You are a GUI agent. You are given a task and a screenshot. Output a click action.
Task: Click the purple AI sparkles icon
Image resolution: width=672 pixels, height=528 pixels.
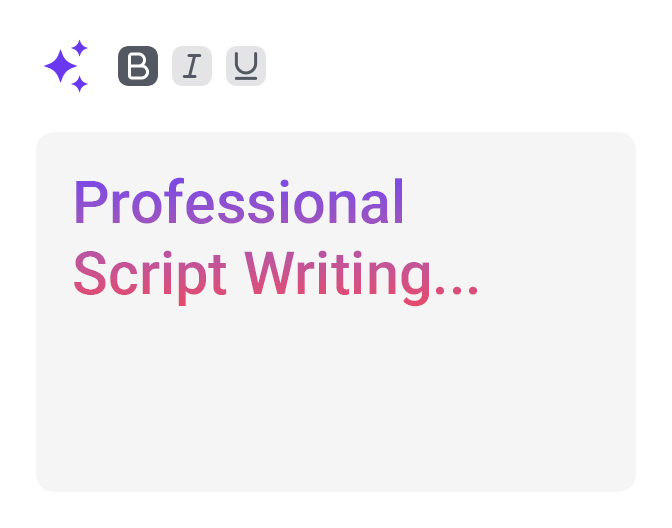tap(66, 66)
